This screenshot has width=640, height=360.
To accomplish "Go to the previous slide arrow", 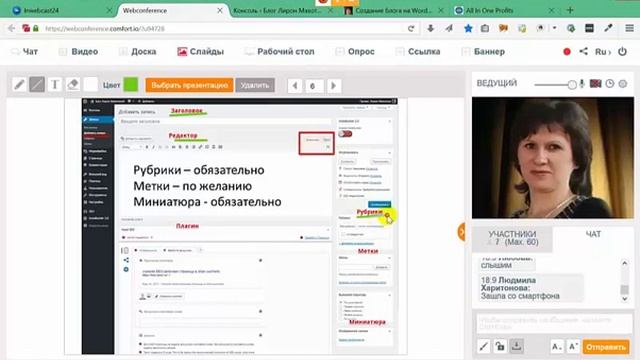I will tap(295, 86).
